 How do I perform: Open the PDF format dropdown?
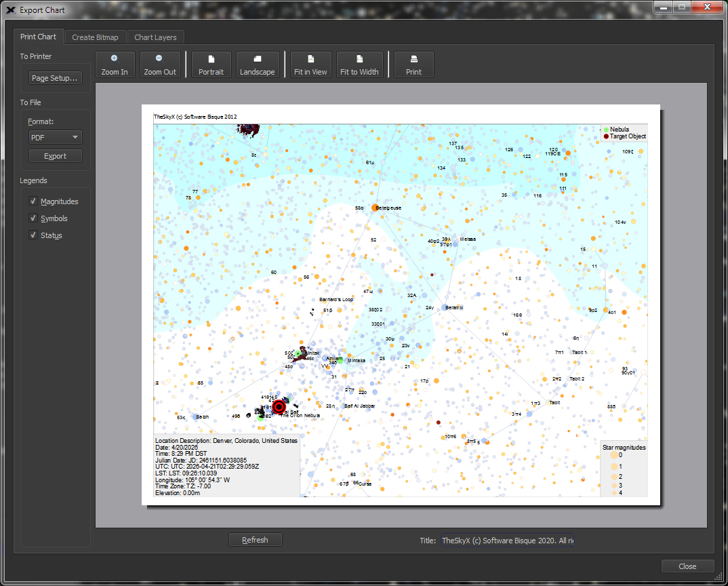pos(55,137)
